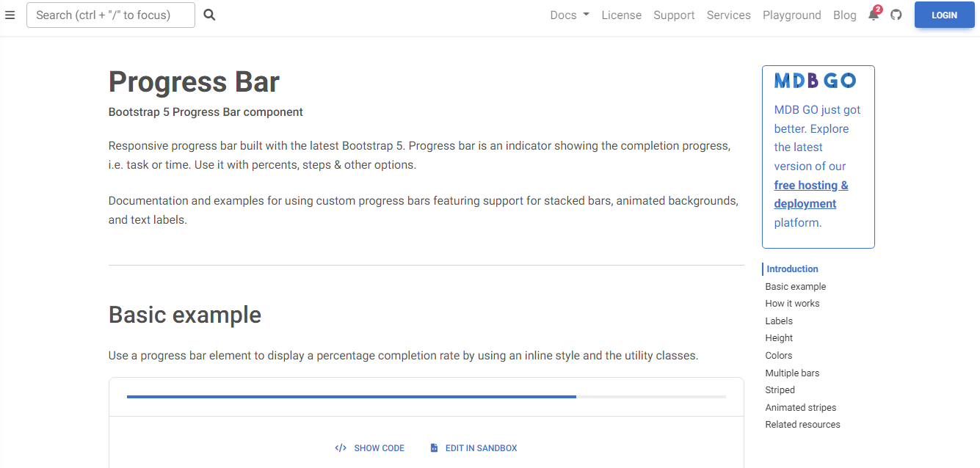This screenshot has width=980, height=468.
Task: Go to the Support menu item
Action: [x=674, y=15]
